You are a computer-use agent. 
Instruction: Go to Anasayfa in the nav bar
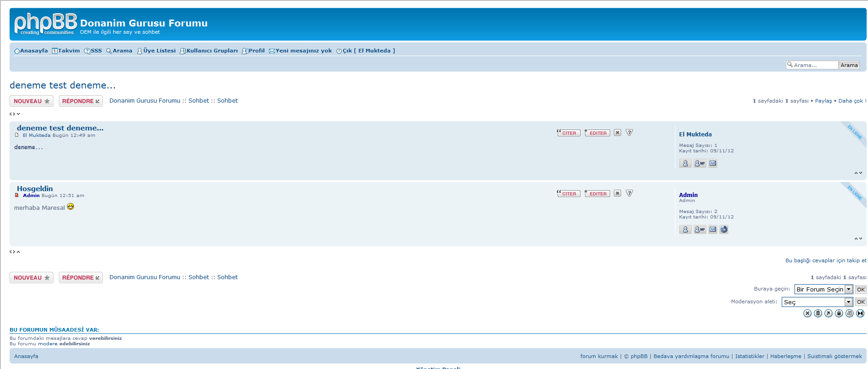pos(31,51)
